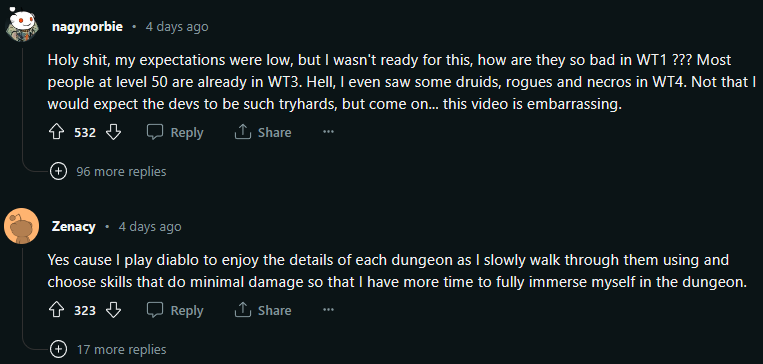Viewport: 763px width, 364px height.
Task: Reply to nagynorbie's comment
Action: (175, 132)
